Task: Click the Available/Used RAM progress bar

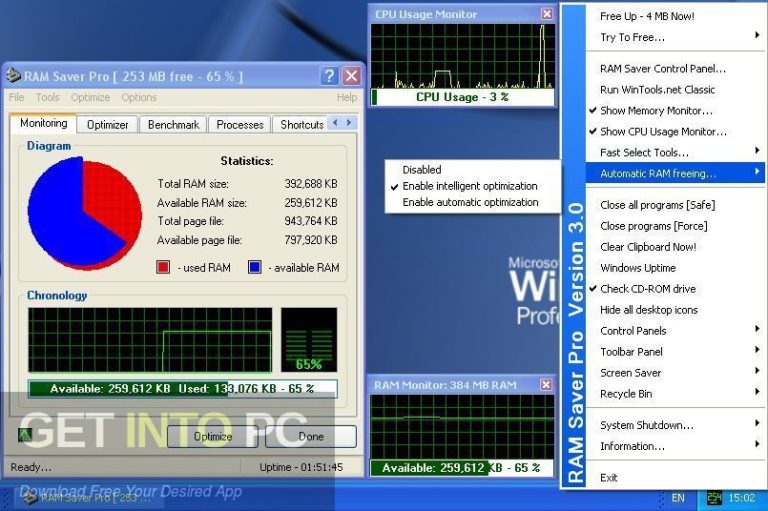Action: click(x=183, y=389)
